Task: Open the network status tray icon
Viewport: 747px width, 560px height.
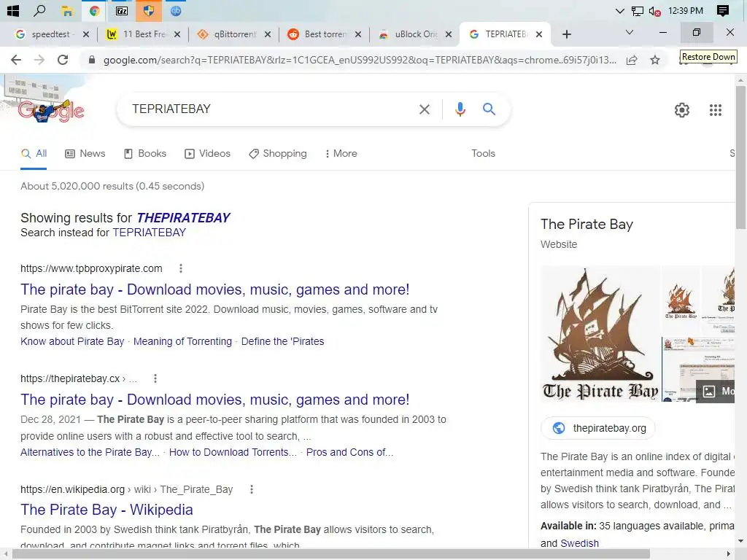Action: click(637, 11)
